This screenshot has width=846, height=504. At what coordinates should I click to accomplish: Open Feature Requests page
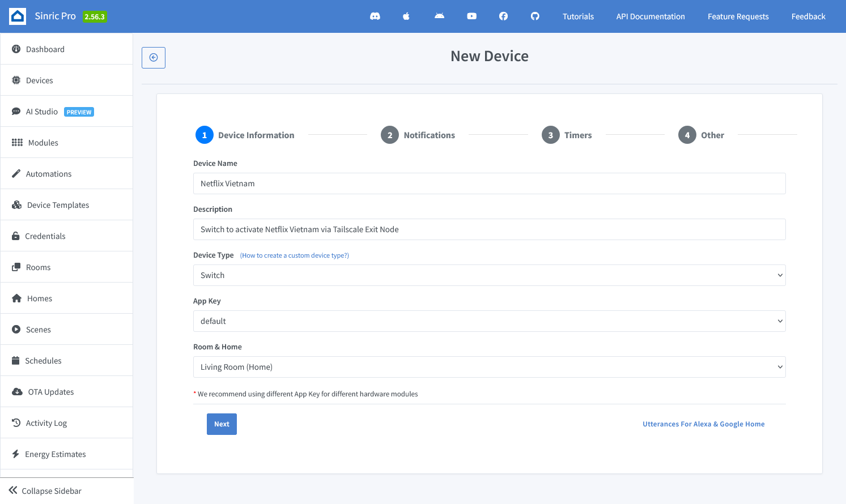738,16
